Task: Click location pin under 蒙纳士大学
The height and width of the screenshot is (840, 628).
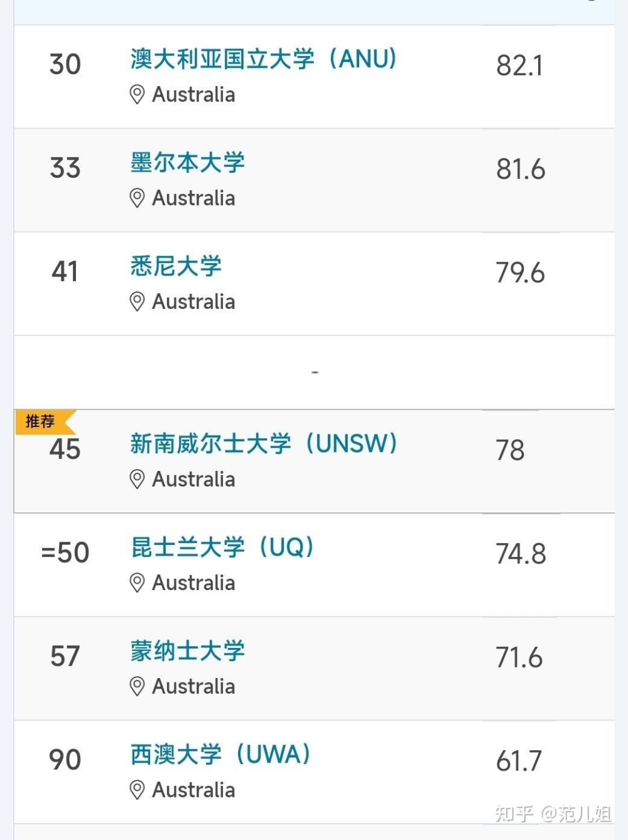Action: pos(137,687)
